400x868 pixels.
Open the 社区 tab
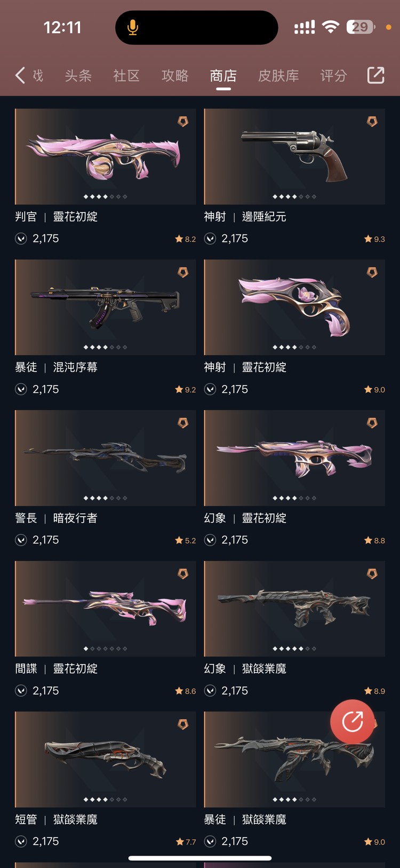(x=126, y=76)
